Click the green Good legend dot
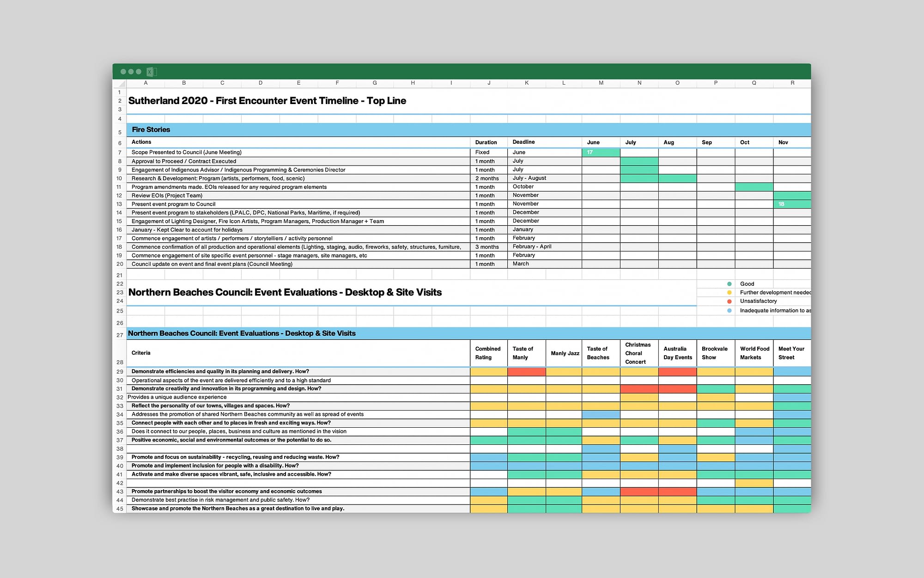The width and height of the screenshot is (924, 578). tap(729, 284)
